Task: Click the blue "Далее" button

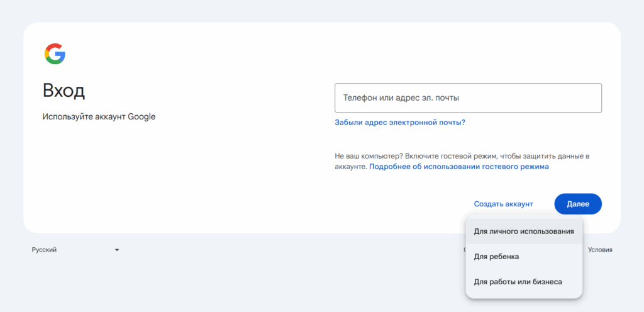Action: coord(578,204)
